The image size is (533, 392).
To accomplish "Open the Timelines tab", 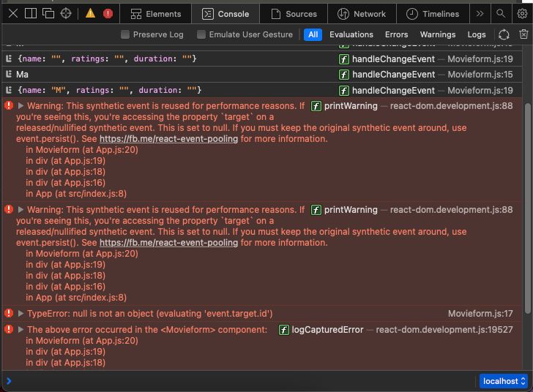I will click(433, 14).
